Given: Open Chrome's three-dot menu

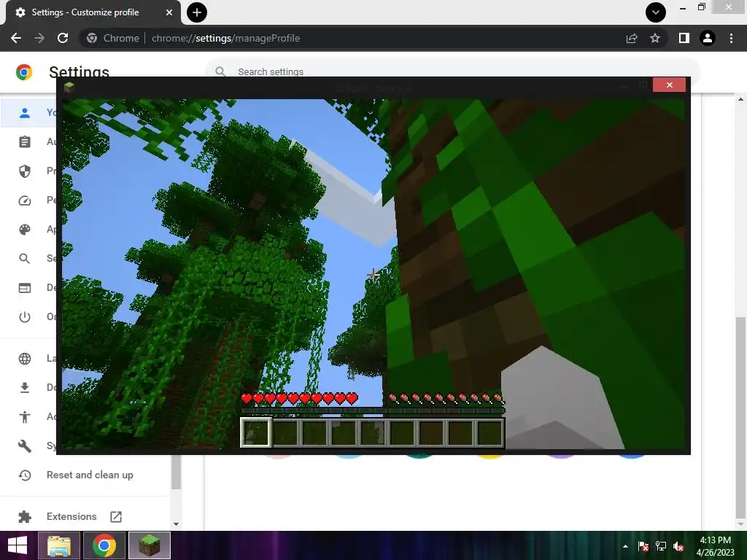Looking at the screenshot, I should [x=731, y=38].
